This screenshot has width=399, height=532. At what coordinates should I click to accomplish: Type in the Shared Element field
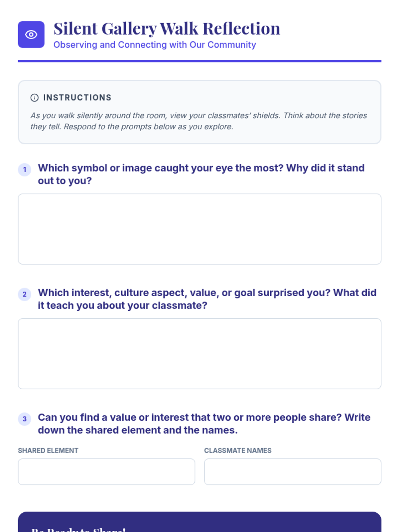click(106, 472)
